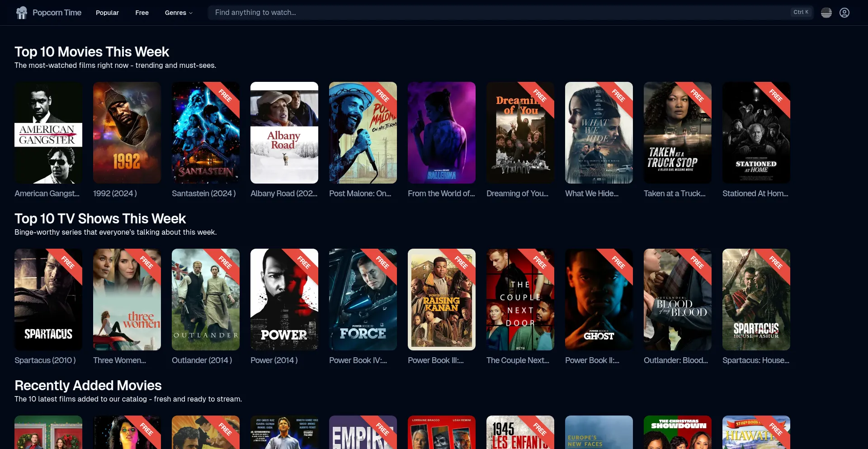Screen dimensions: 868x449
Task: Open the language flag icon
Action: click(826, 12)
